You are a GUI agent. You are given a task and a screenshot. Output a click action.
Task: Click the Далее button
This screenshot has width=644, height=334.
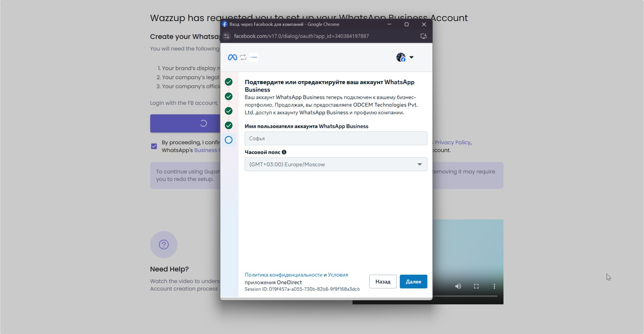click(x=413, y=281)
